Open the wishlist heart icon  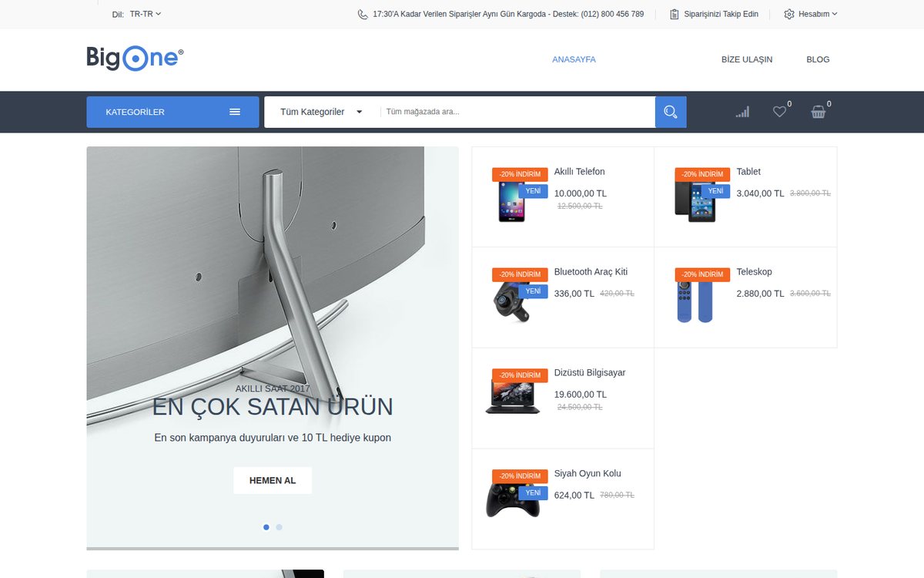(x=780, y=112)
